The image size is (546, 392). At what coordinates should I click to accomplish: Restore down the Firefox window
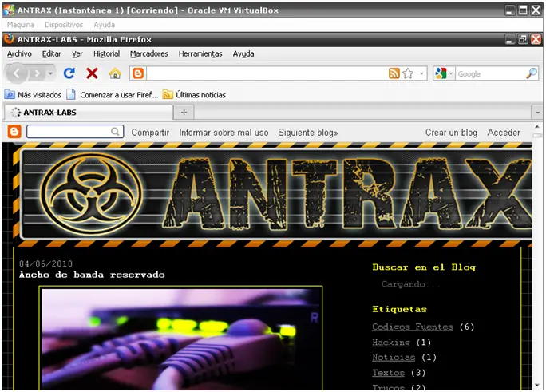pyautogui.click(x=523, y=39)
